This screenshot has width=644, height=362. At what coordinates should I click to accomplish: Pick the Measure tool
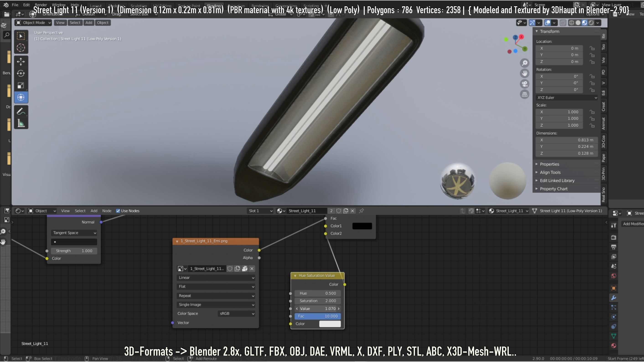[21, 123]
